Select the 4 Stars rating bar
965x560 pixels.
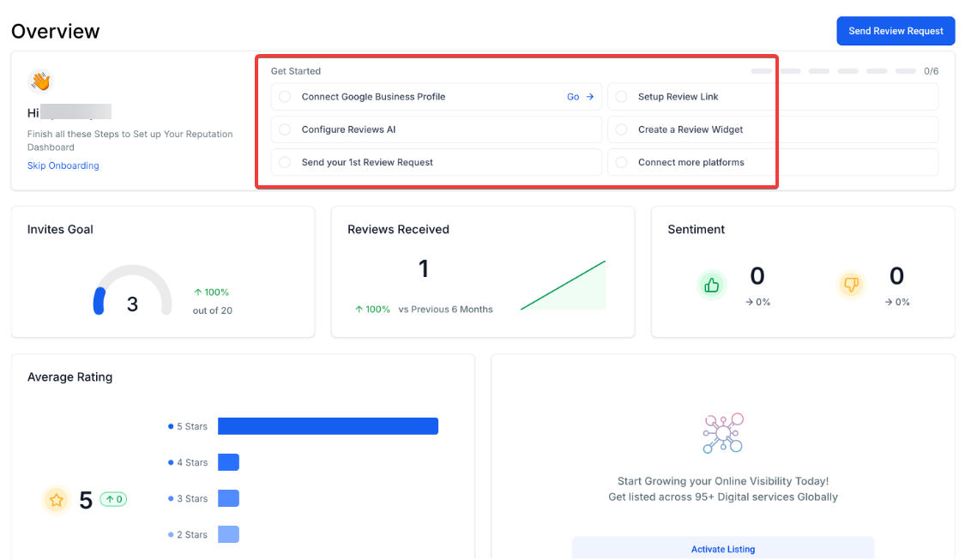tap(228, 462)
